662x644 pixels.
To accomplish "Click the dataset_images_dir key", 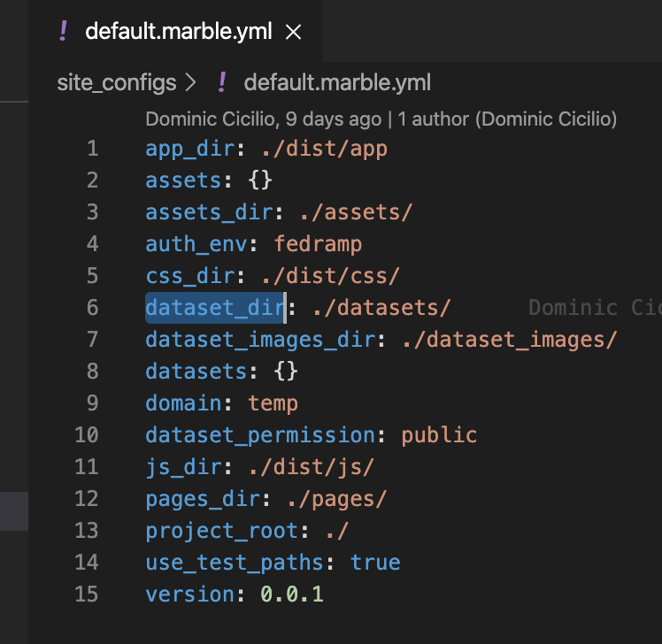I will click(x=260, y=341).
